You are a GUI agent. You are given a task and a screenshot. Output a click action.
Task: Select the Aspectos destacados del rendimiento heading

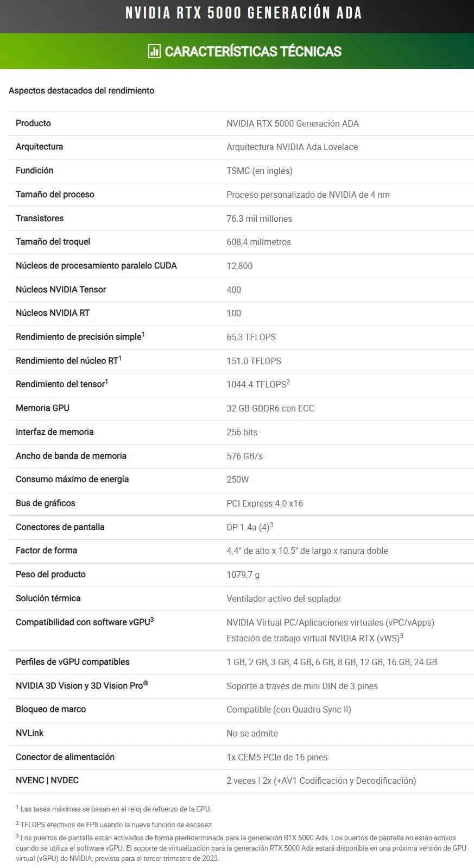pyautogui.click(x=81, y=91)
